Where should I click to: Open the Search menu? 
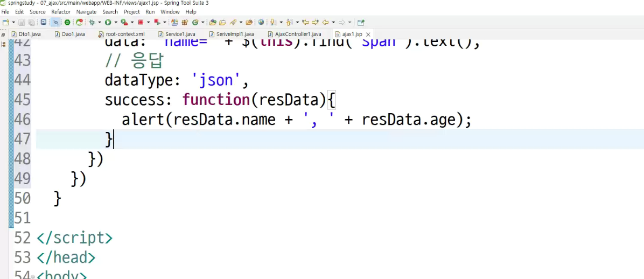[110, 12]
